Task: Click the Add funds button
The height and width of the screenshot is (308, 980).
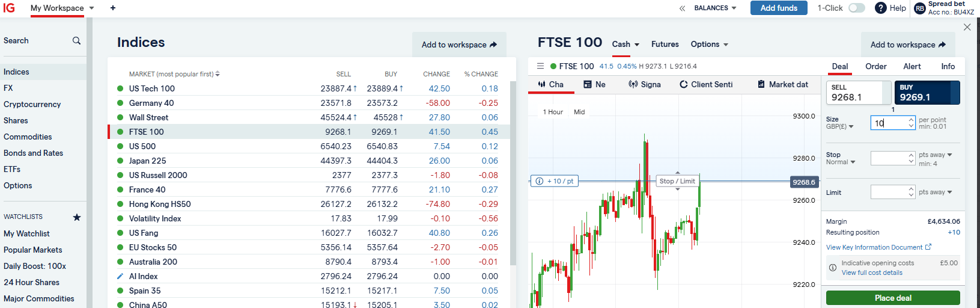Action: point(779,8)
